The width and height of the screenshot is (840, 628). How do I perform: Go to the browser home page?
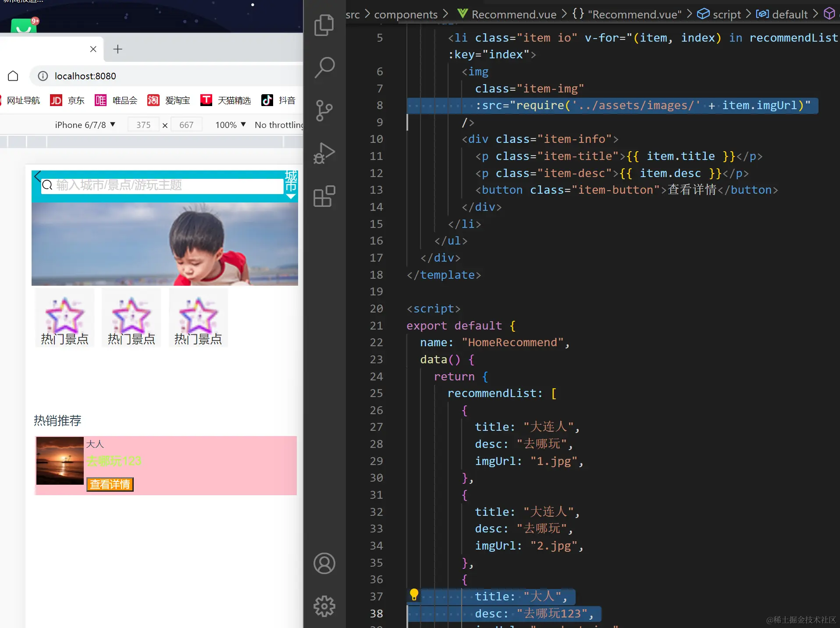pyautogui.click(x=13, y=76)
